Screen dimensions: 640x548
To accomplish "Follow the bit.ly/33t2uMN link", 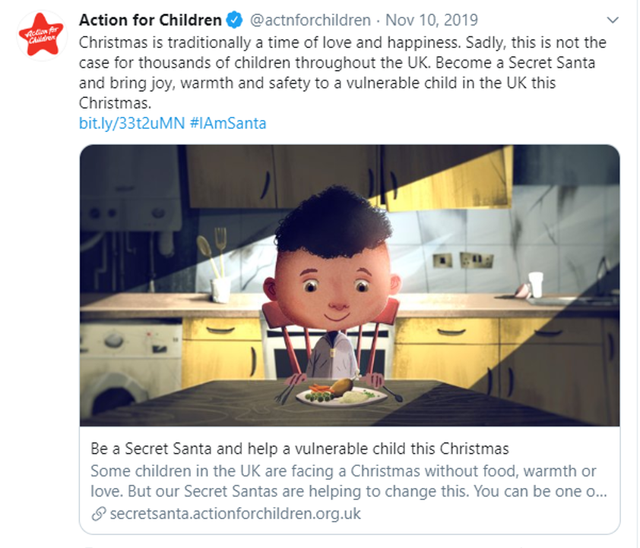I will 129,123.
